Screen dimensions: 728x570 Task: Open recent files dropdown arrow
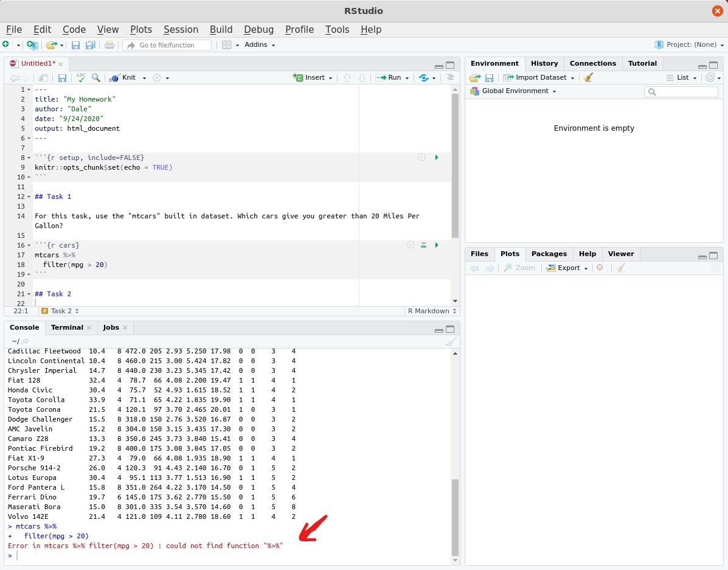click(61, 45)
